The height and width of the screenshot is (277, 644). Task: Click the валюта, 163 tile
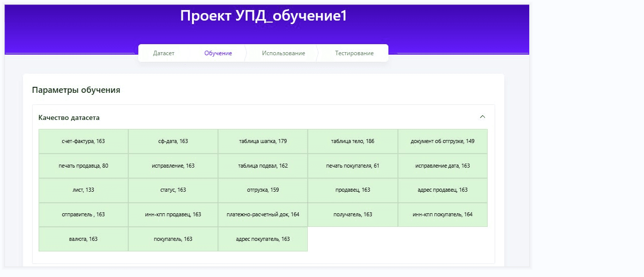(83, 239)
